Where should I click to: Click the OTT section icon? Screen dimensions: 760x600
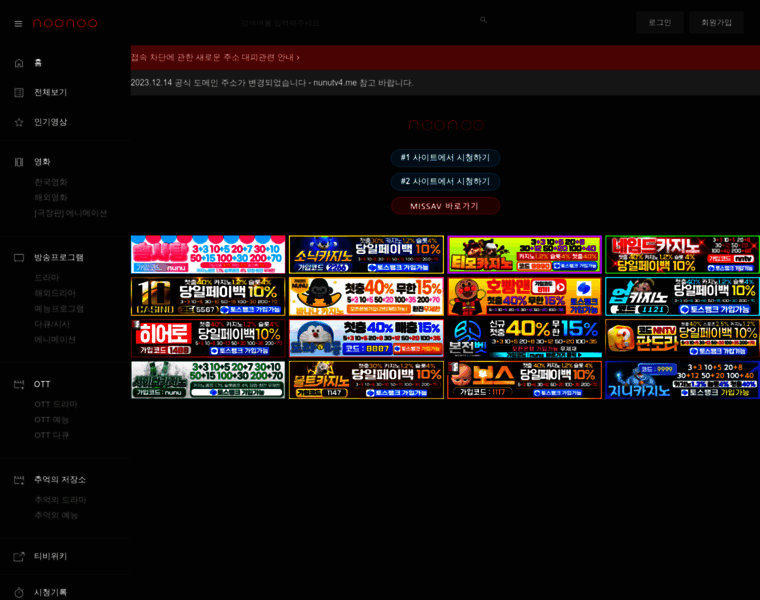(x=19, y=384)
